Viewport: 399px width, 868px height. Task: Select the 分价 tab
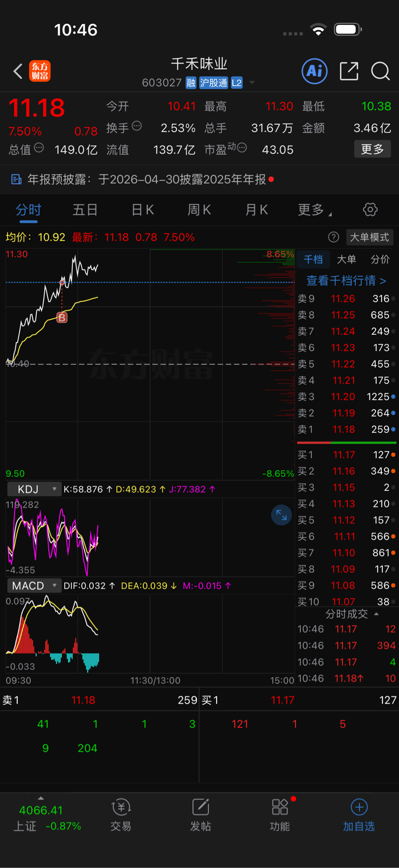point(380,260)
